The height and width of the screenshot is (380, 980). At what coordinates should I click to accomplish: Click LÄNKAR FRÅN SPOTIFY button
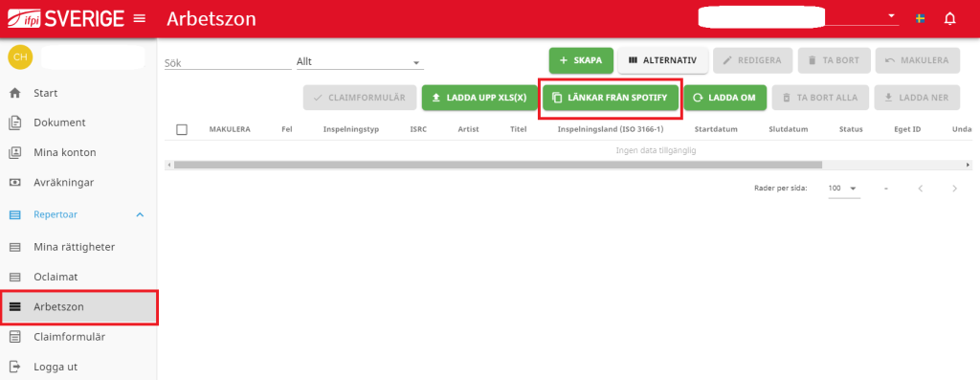610,99
